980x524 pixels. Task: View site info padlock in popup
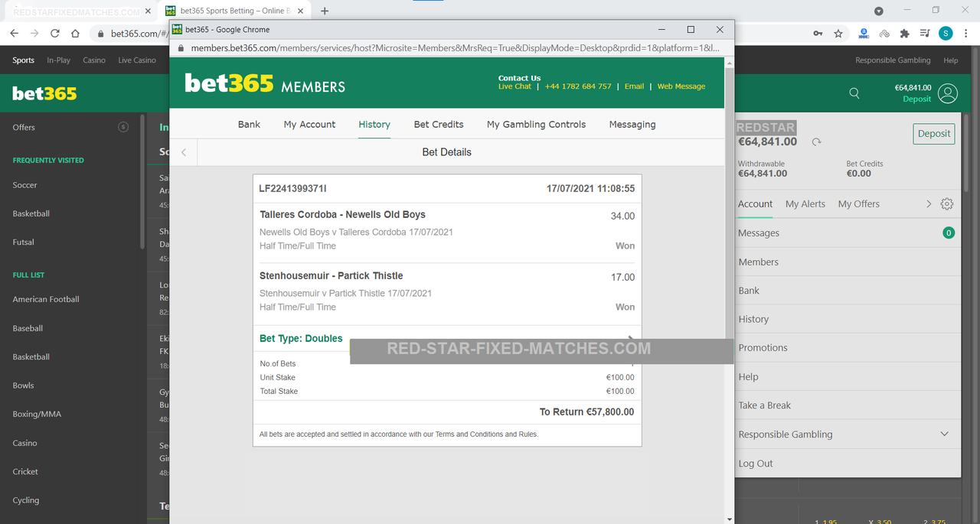(181, 48)
